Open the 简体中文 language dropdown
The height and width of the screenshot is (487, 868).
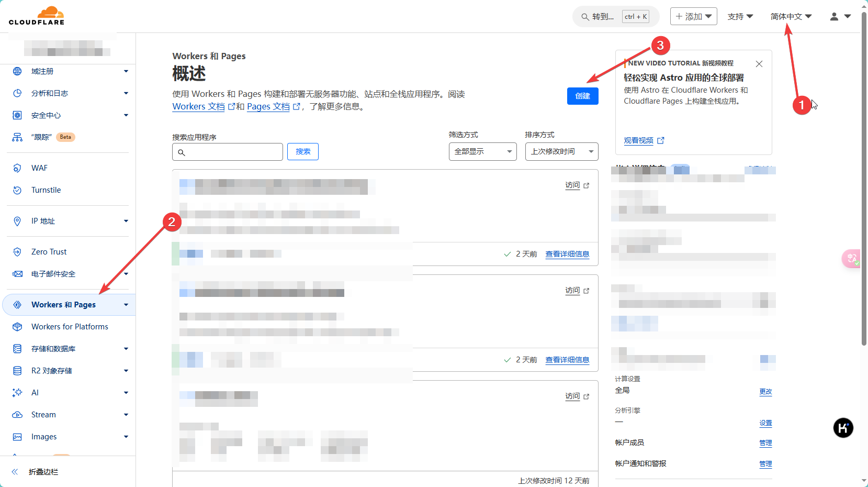click(791, 17)
